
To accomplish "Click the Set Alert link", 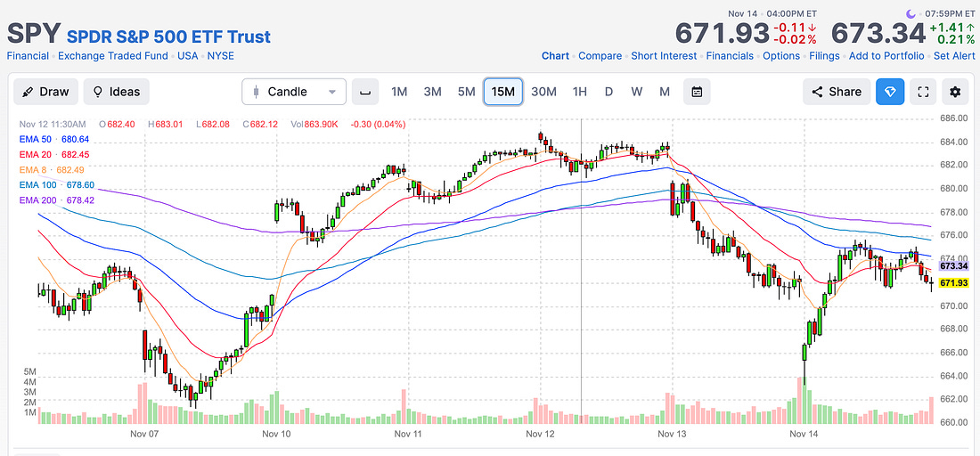I will pos(954,55).
